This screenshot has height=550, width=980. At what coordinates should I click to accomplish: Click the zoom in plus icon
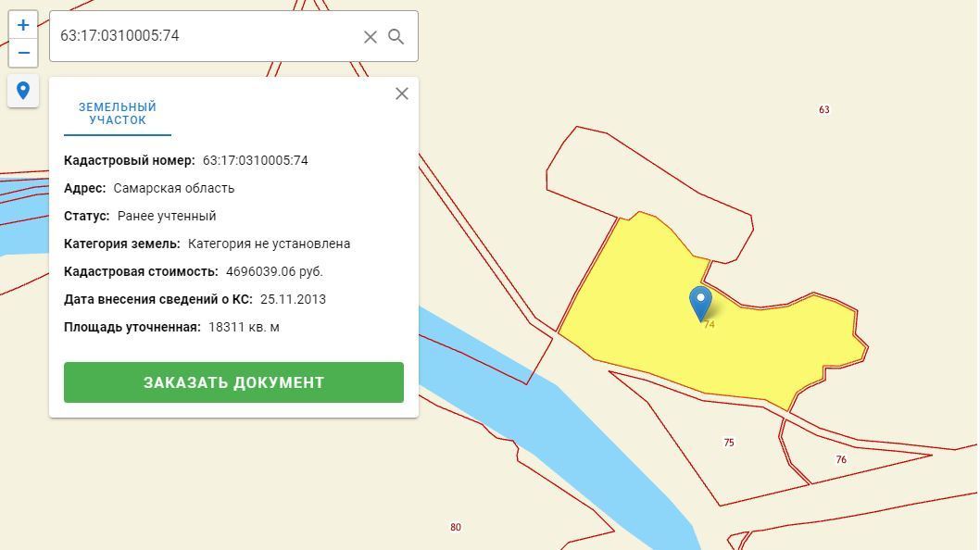click(x=23, y=24)
